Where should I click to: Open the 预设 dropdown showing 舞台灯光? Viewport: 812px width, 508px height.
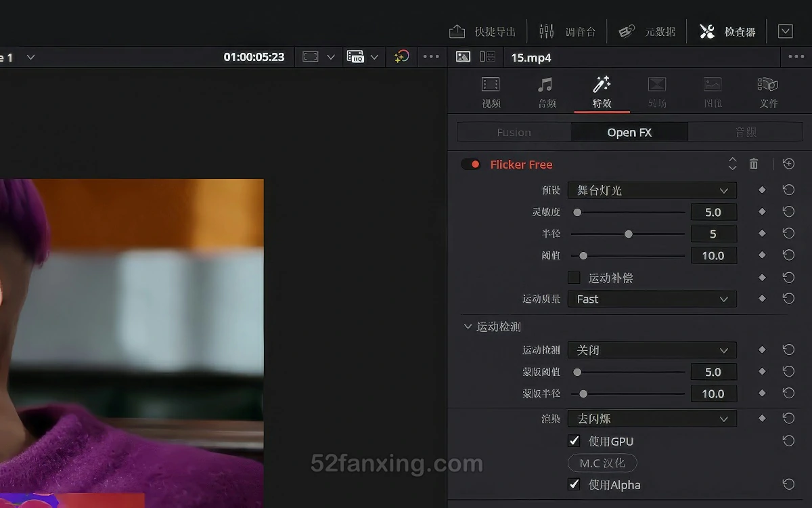pos(652,190)
